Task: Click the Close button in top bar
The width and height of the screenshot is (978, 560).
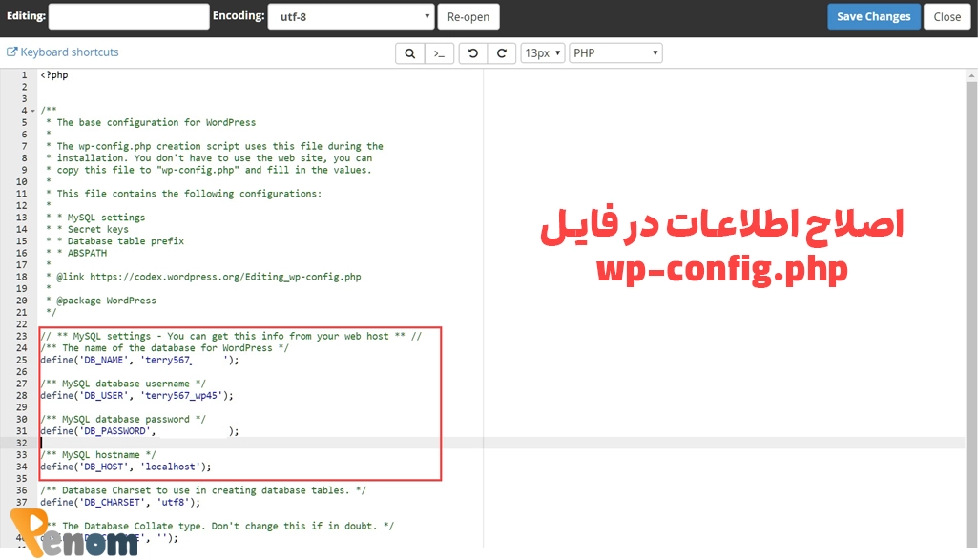Action: tap(947, 16)
